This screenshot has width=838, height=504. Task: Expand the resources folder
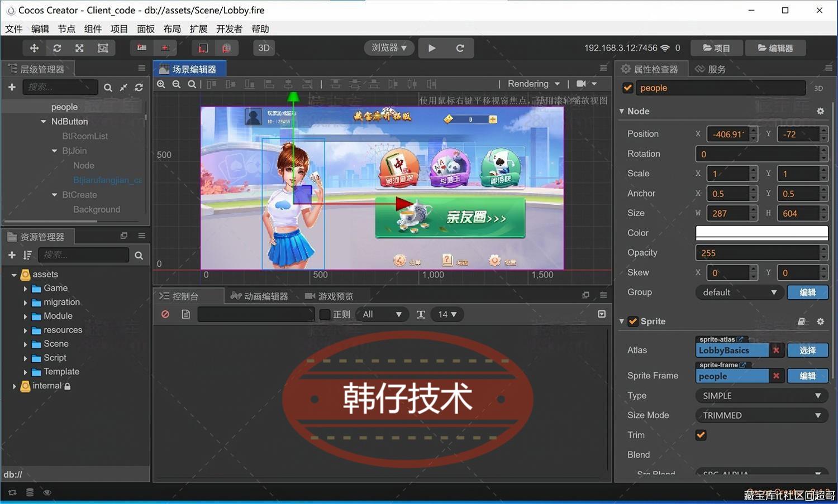[x=25, y=330]
